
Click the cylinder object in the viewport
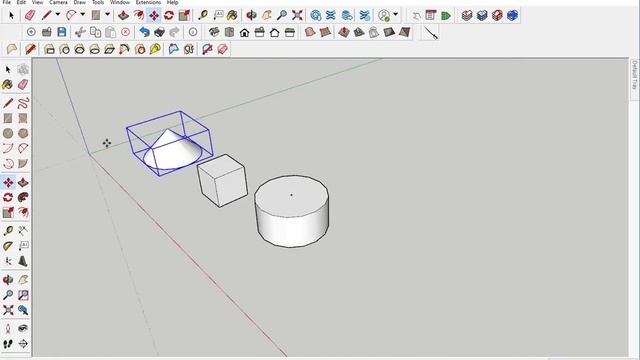(x=291, y=211)
